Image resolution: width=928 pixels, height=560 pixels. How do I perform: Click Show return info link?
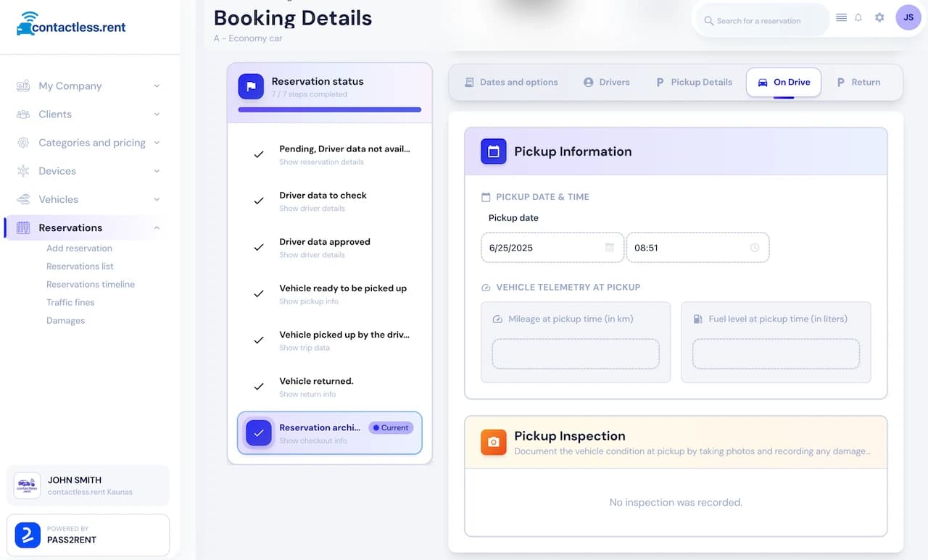pyautogui.click(x=307, y=395)
